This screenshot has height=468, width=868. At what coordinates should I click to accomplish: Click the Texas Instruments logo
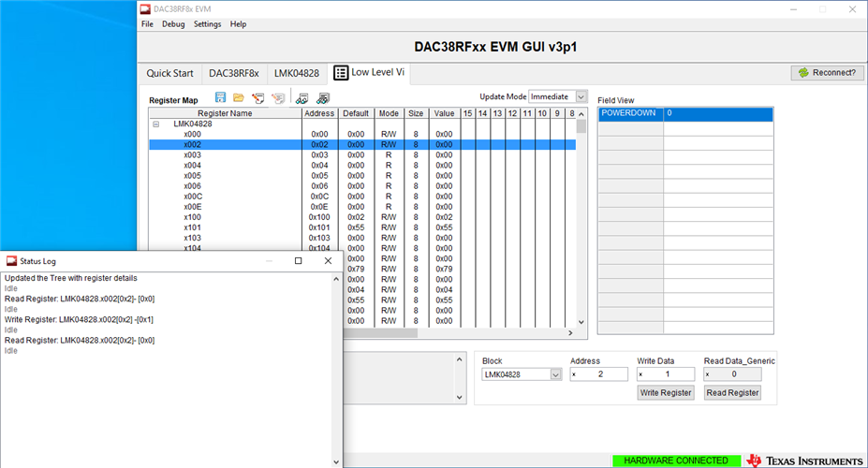click(x=804, y=461)
